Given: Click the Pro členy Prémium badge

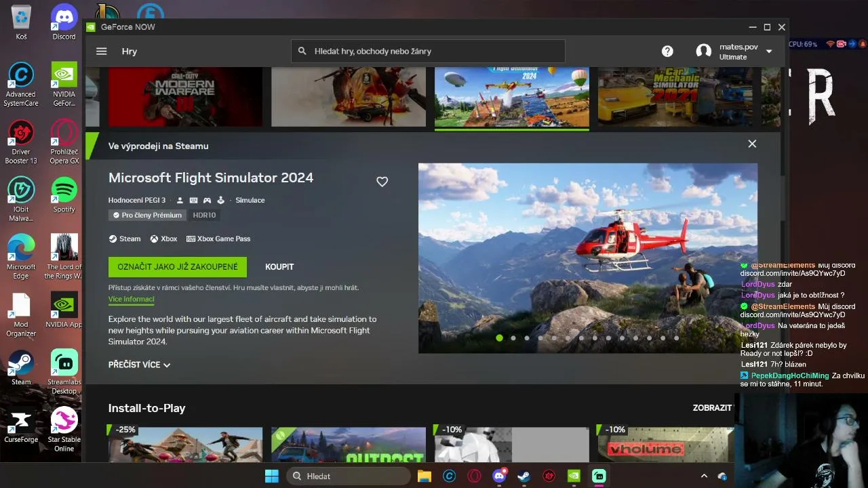Looking at the screenshot, I should pos(147,216).
